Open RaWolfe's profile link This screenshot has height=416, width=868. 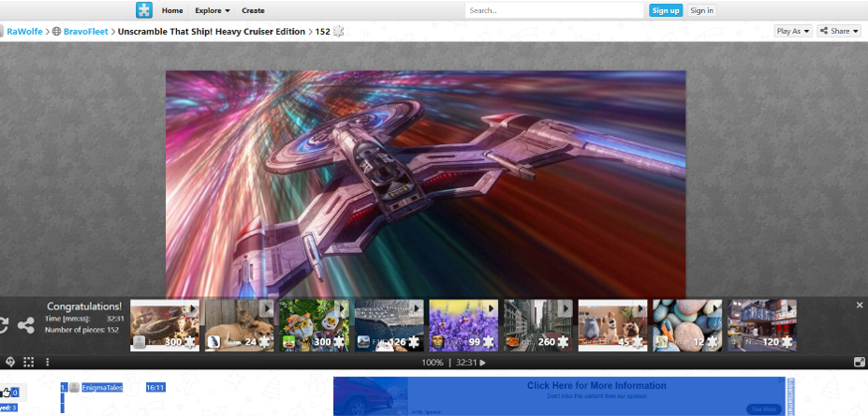click(x=24, y=32)
